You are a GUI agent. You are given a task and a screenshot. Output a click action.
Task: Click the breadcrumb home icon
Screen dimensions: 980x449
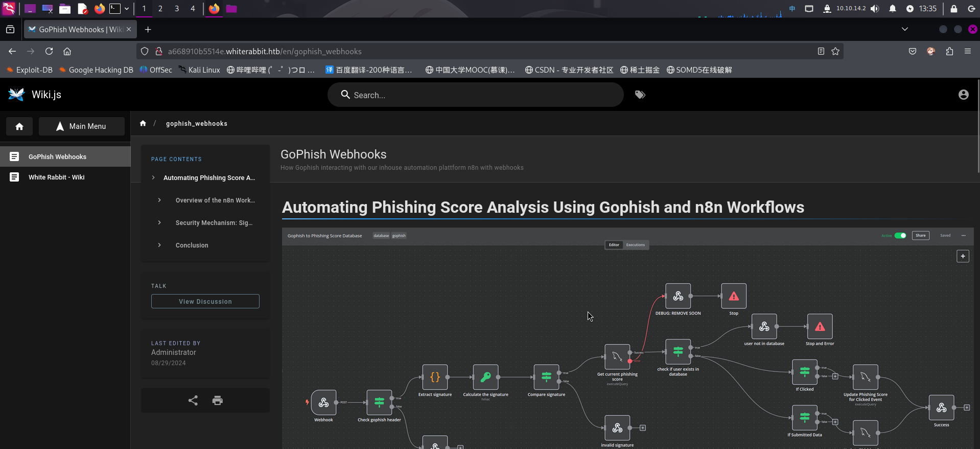click(143, 123)
